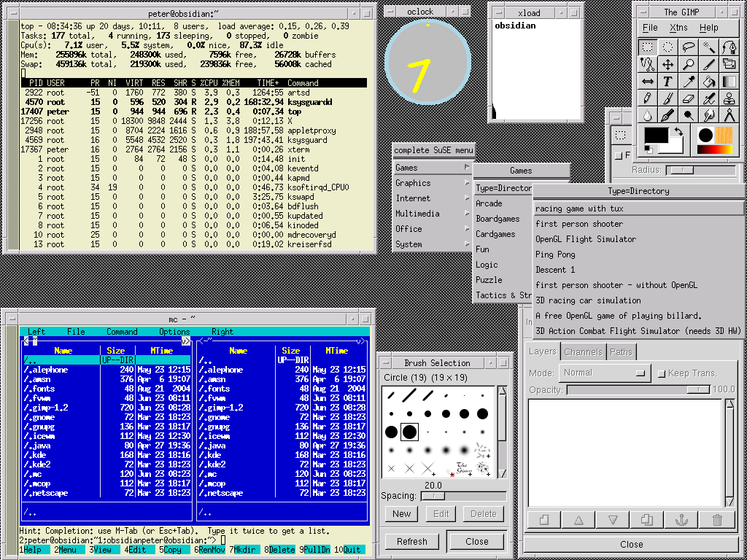747x560 pixels.
Task: Close the Brush Selection dialog via Close button
Action: pos(477,542)
